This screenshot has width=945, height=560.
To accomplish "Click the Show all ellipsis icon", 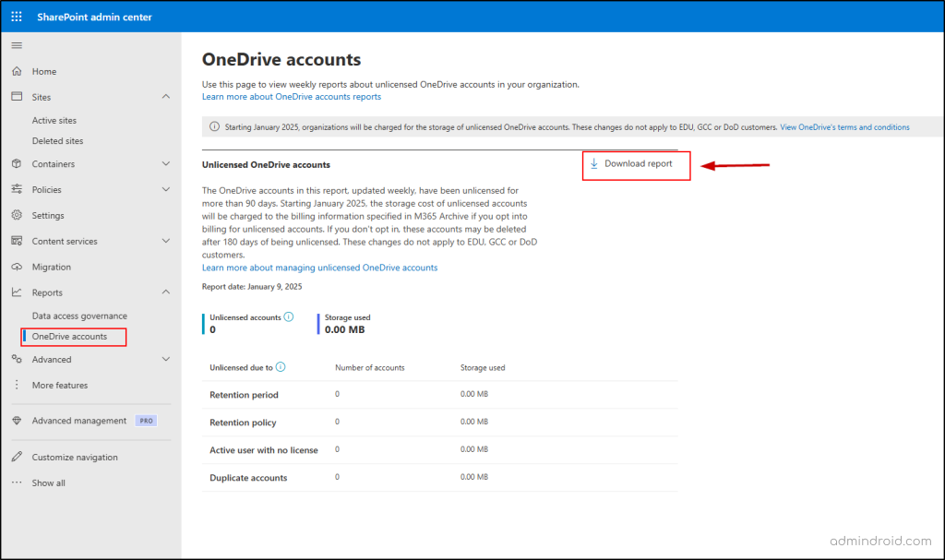I will pyautogui.click(x=17, y=483).
